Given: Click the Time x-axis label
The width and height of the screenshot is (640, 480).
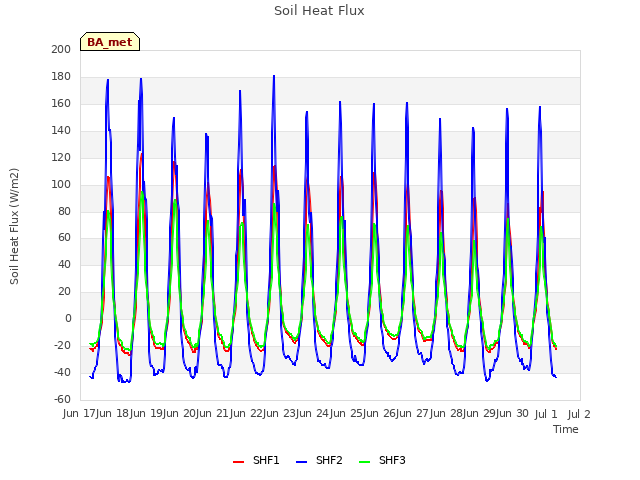Looking at the screenshot, I should coord(566,429).
